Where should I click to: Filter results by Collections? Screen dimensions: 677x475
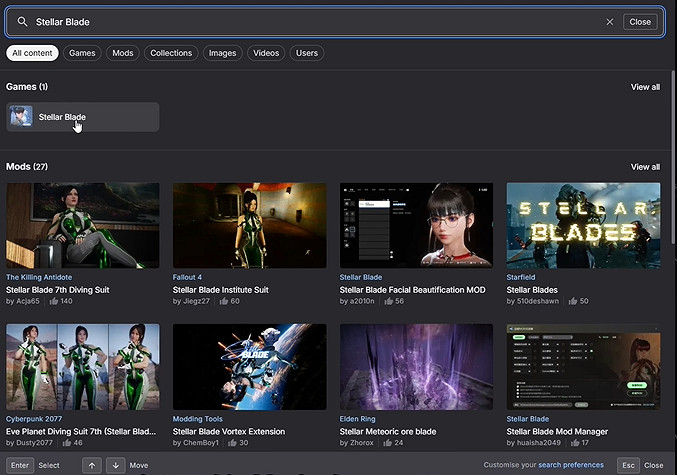(x=171, y=53)
